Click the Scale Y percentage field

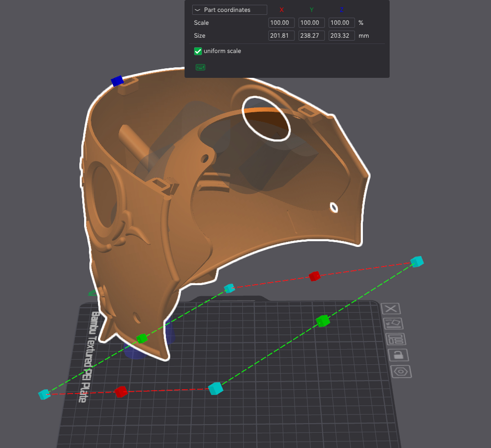(x=311, y=23)
